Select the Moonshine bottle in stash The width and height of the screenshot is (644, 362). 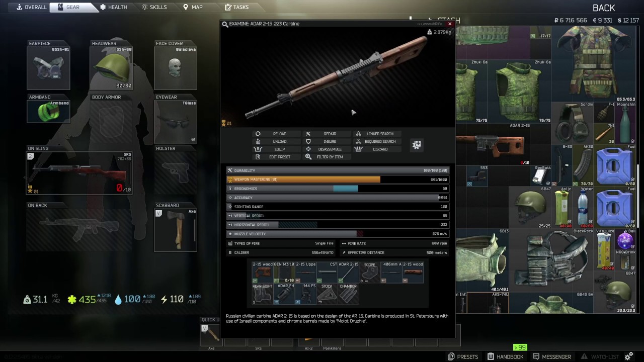pos(625,124)
